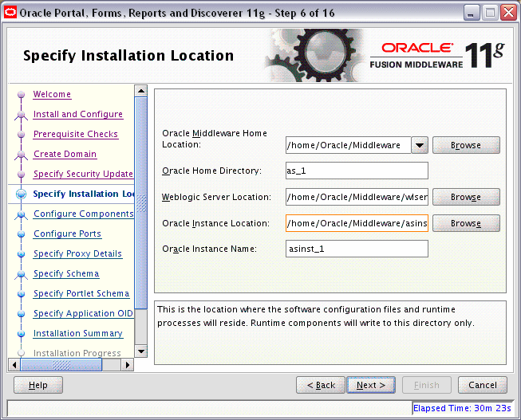Image resolution: width=521 pixels, height=420 pixels.
Task: Open the Specify Schema step link
Action: tap(66, 273)
